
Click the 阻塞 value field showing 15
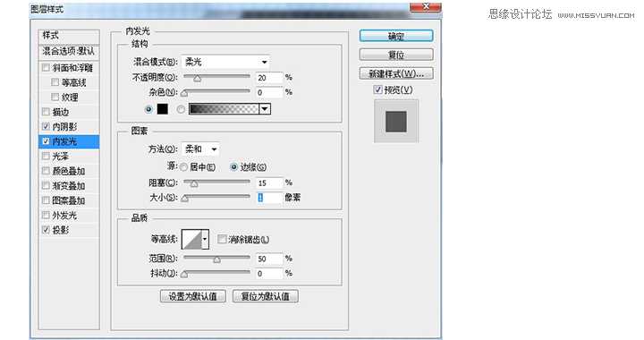coord(269,183)
